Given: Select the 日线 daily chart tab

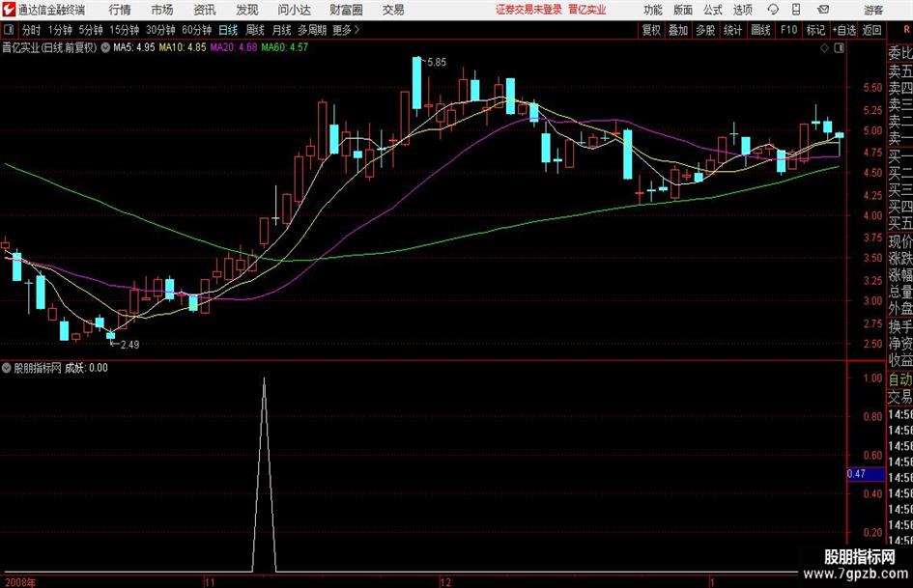Looking at the screenshot, I should coord(228,30).
